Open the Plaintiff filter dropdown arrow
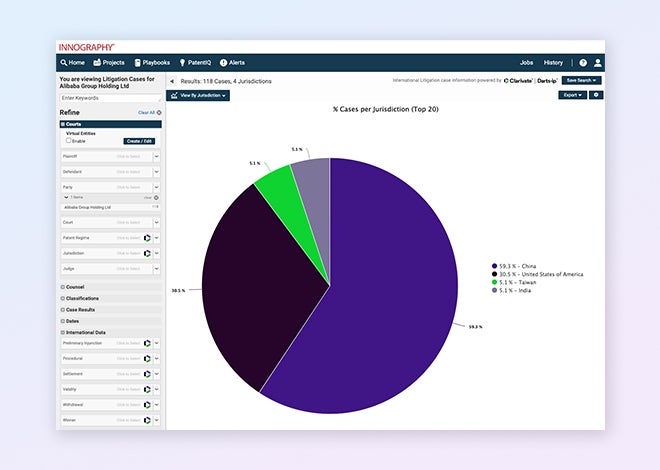The height and width of the screenshot is (470, 660). point(156,157)
